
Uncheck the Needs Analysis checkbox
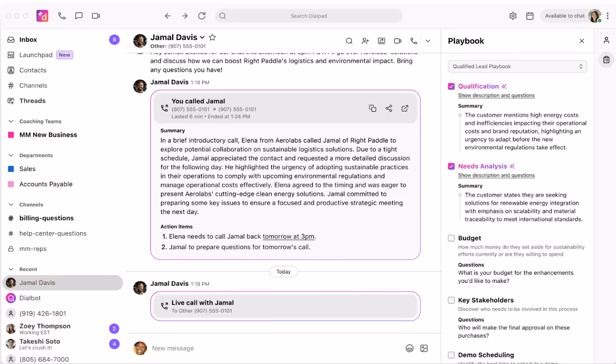(x=451, y=166)
